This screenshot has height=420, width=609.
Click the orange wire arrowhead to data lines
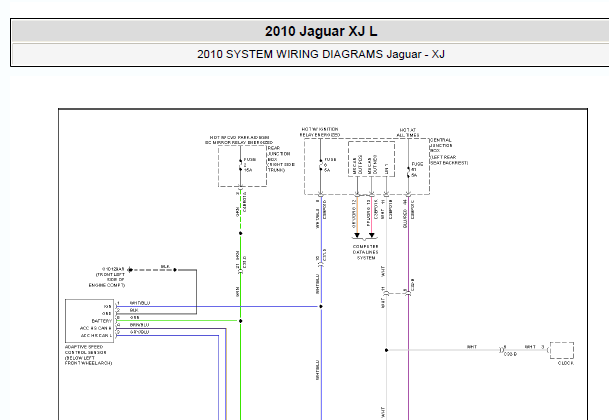click(x=357, y=235)
